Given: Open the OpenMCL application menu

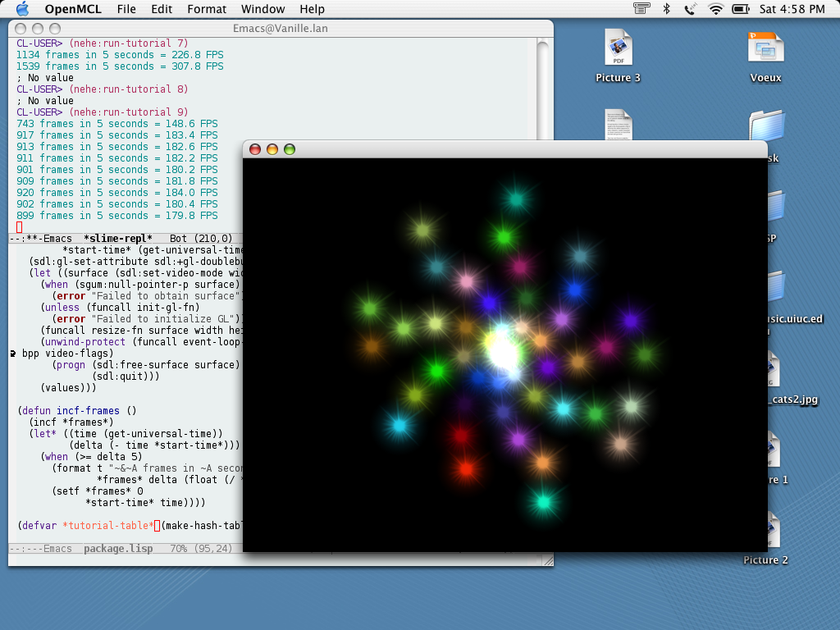Looking at the screenshot, I should coord(73,9).
